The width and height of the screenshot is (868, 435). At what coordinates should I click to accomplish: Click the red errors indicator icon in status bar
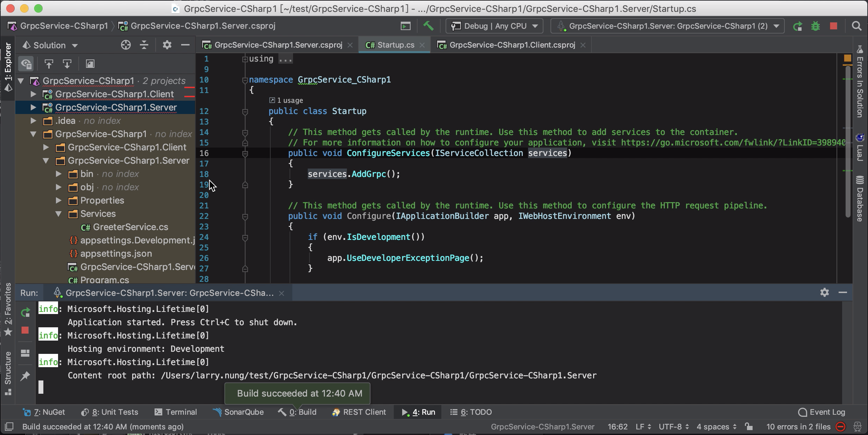coord(841,427)
